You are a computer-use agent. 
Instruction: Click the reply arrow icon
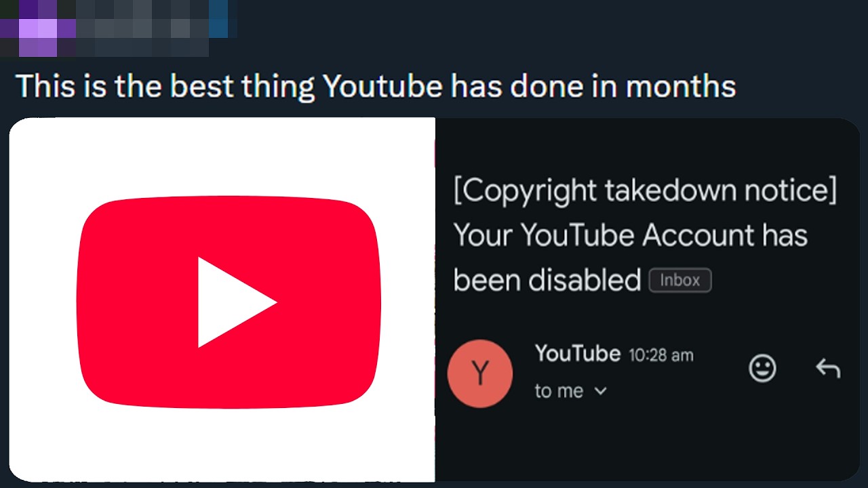coord(828,368)
